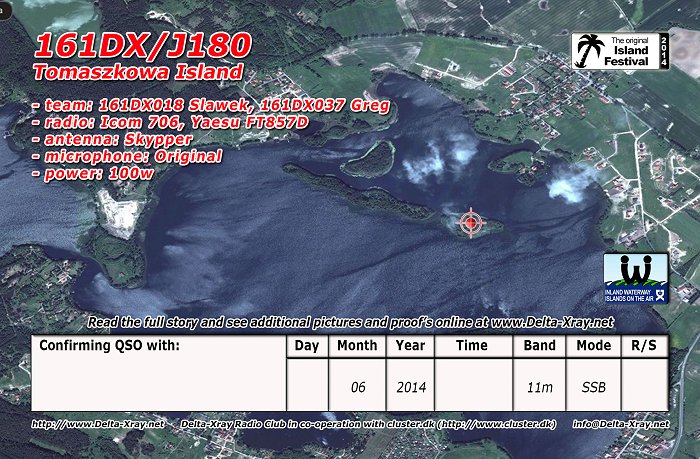
Task: Click the empty R/S cell
Action: [x=645, y=385]
